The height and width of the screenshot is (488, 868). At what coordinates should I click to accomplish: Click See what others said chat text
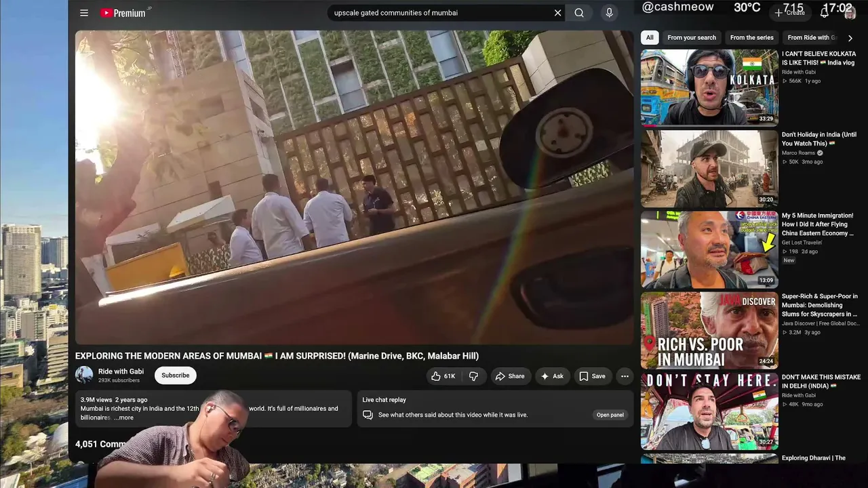[453, 415]
